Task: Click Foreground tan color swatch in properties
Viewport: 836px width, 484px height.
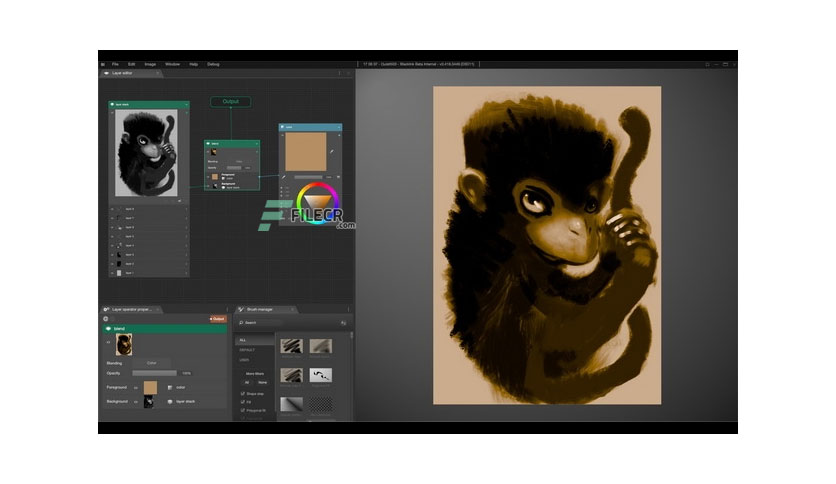Action: click(x=150, y=388)
